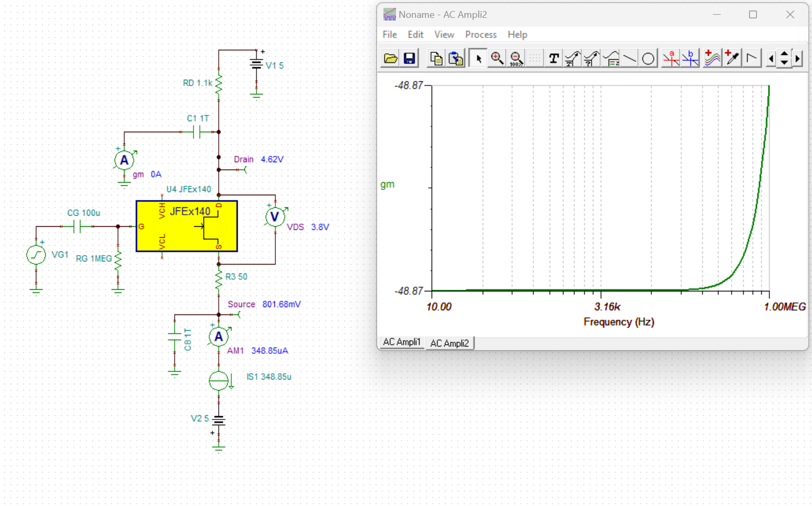Viewport: 812px width, 506px height.
Task: Minimize the AC Ampli2 diagram window
Action: click(x=717, y=15)
